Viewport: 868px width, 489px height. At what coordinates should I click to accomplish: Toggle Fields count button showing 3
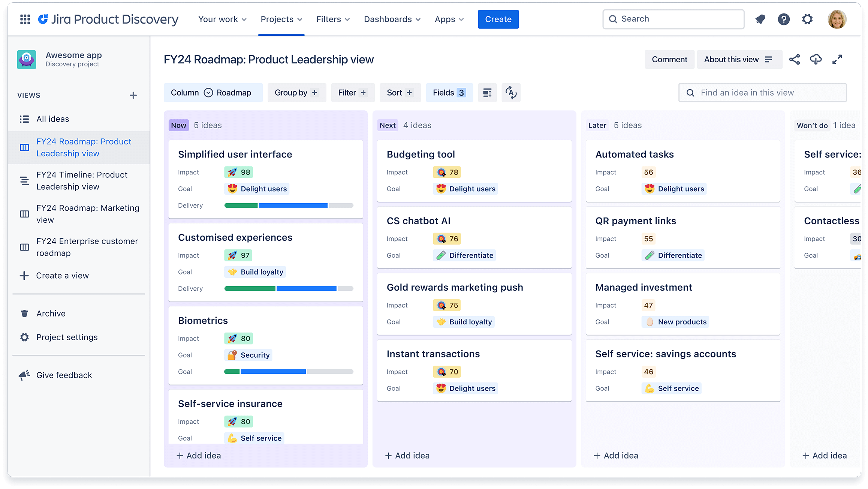(448, 92)
